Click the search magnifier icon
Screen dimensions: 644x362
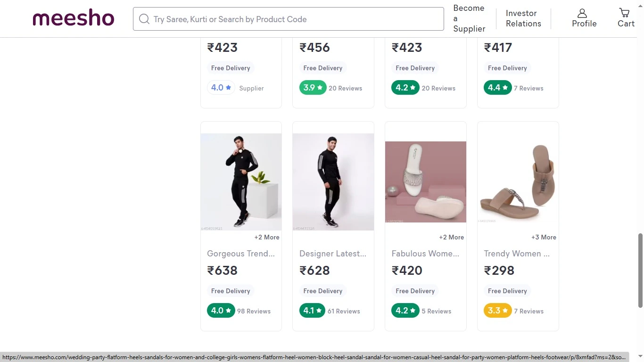[144, 19]
